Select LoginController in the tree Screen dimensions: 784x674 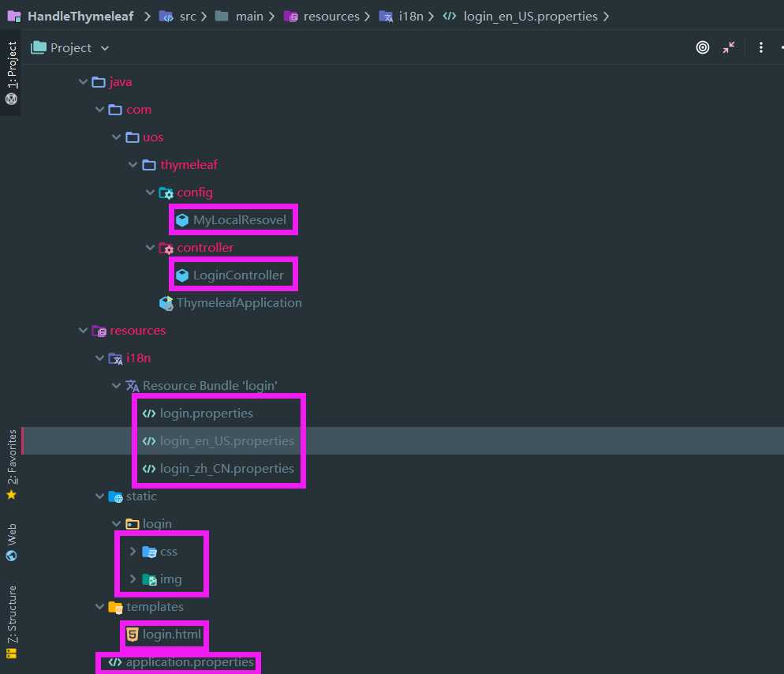pos(238,275)
